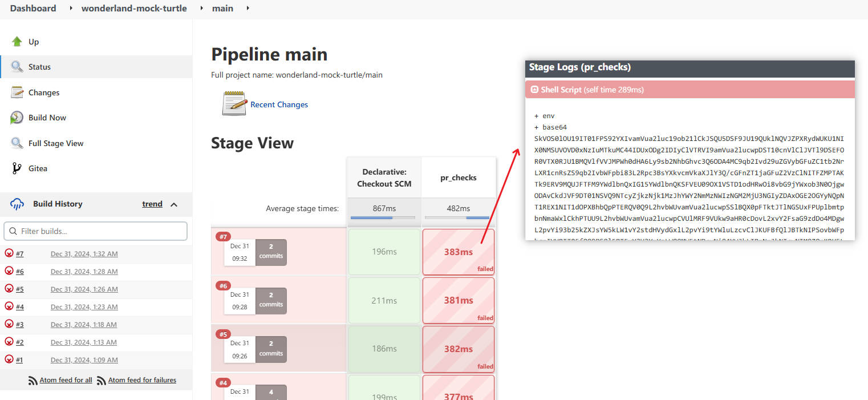The width and height of the screenshot is (868, 400).
Task: Click the Changes notepad icon
Action: click(x=17, y=92)
